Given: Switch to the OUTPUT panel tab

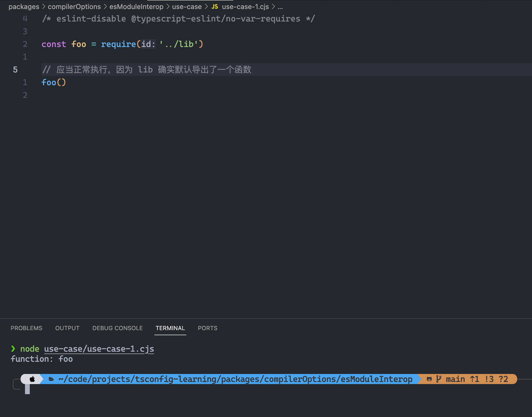Looking at the screenshot, I should 67,328.
